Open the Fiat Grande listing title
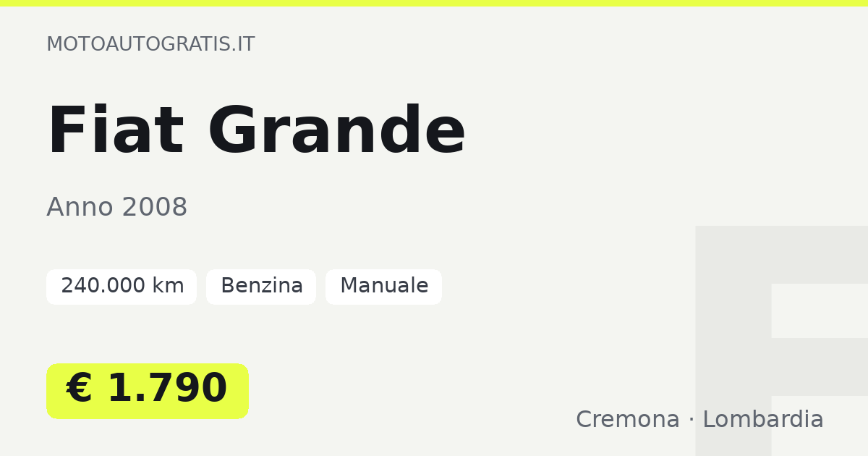The width and height of the screenshot is (868, 456). pyautogui.click(x=257, y=131)
